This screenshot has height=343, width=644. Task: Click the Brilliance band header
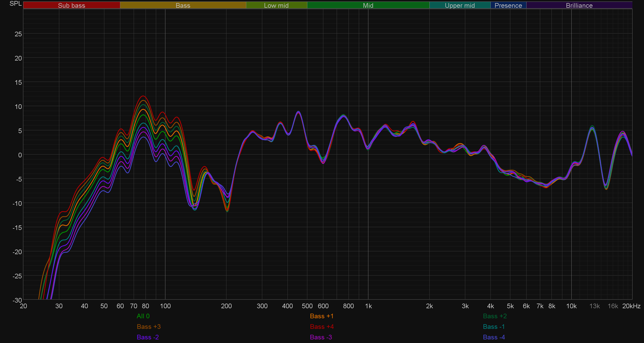tap(579, 5)
